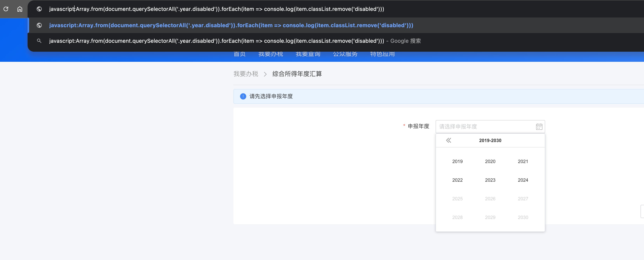
Task: Open the calendar icon in the 申报年度 field
Action: click(539, 127)
